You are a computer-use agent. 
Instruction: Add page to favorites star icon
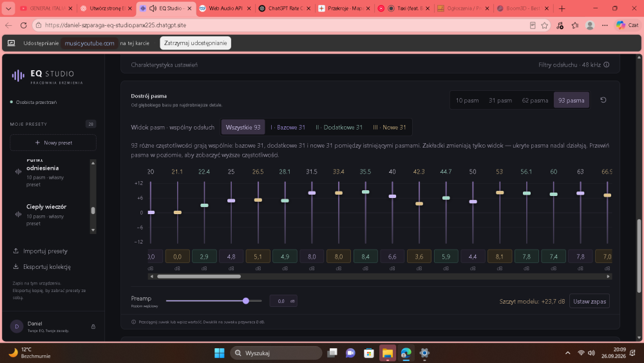545,25
